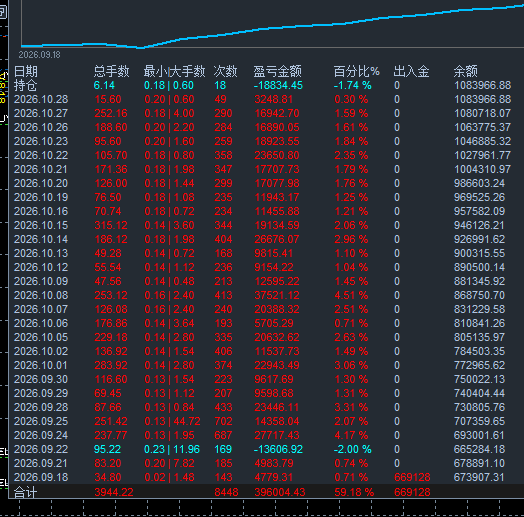Select the 盈亏金额 column header

click(x=277, y=71)
